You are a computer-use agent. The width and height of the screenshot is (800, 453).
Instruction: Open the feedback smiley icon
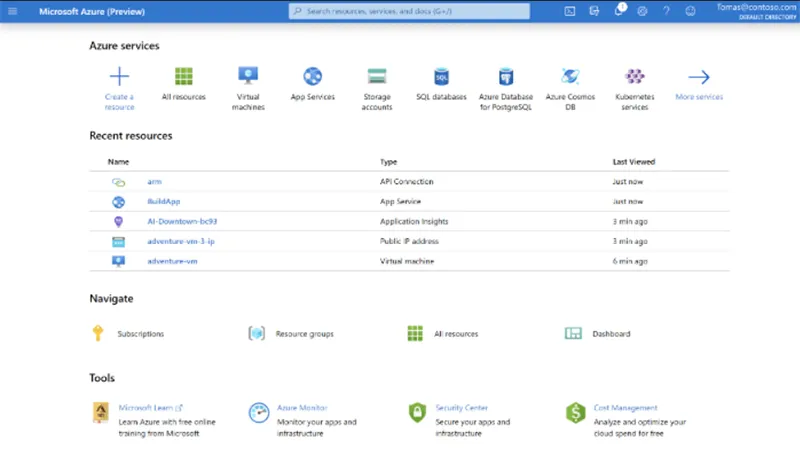coord(690,11)
